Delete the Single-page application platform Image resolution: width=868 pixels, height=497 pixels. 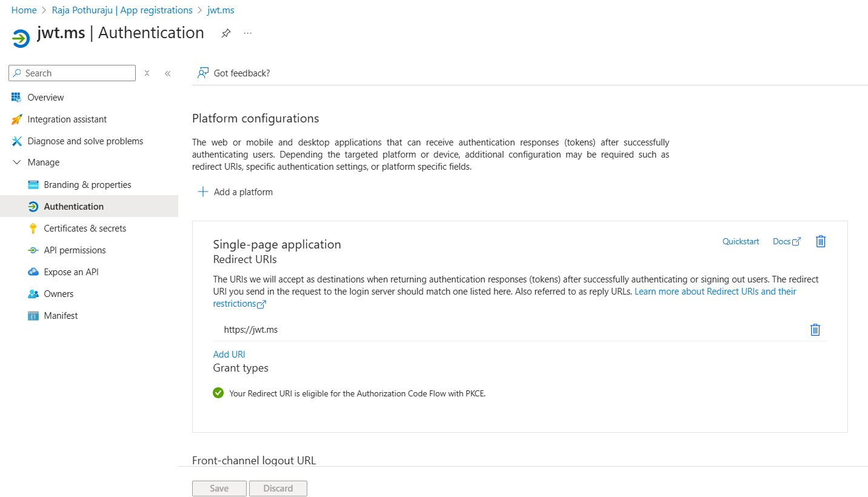tap(821, 241)
